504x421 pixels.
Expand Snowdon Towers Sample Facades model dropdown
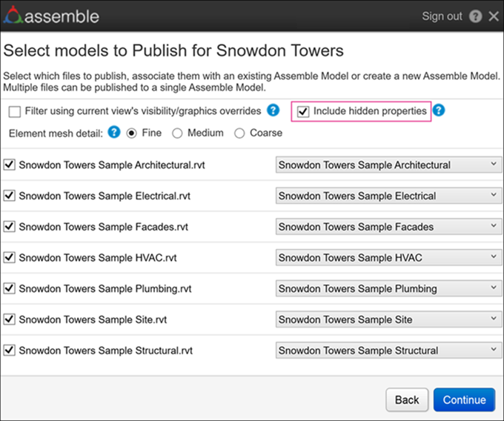click(x=388, y=227)
